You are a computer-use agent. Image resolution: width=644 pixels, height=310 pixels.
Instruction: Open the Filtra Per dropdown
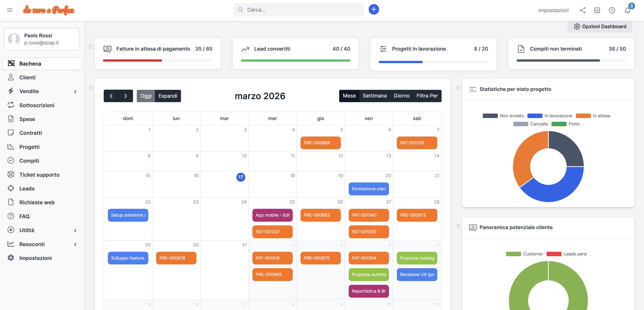click(427, 96)
